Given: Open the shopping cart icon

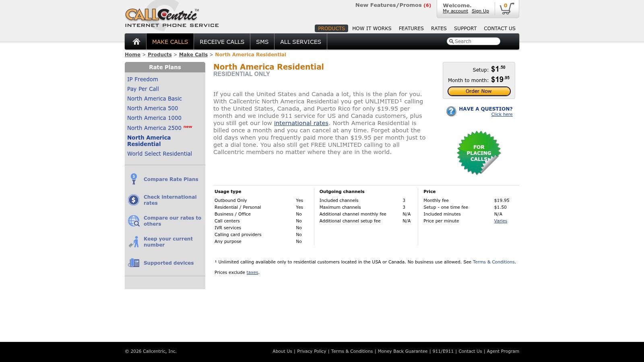Looking at the screenshot, I should [x=507, y=9].
